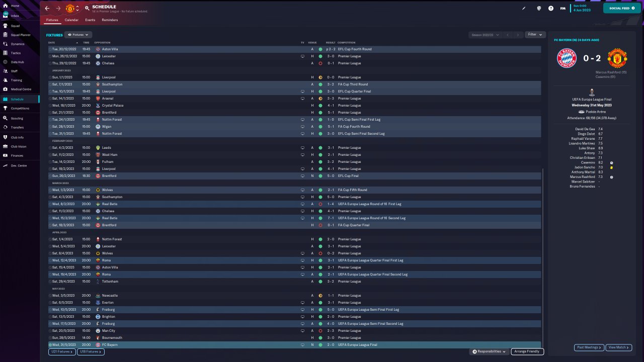Click the 7 - 1 result against Real Betis
The image size is (644, 362).
(x=331, y=218)
